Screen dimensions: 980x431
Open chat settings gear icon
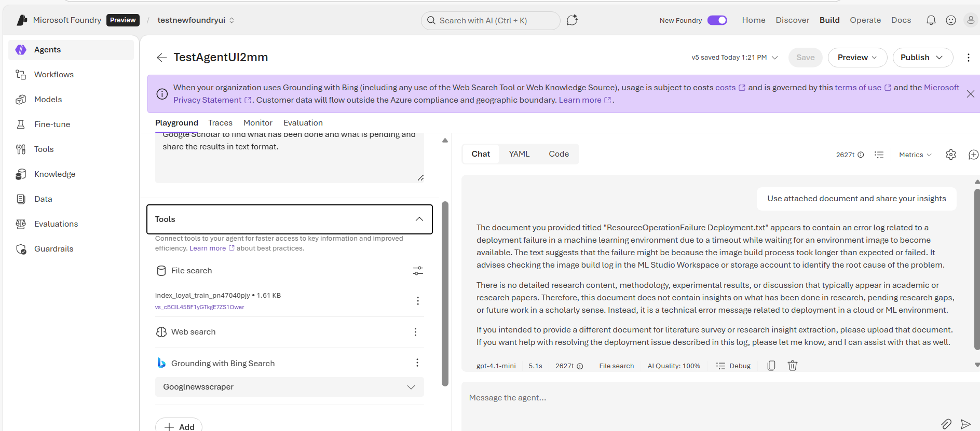click(951, 155)
